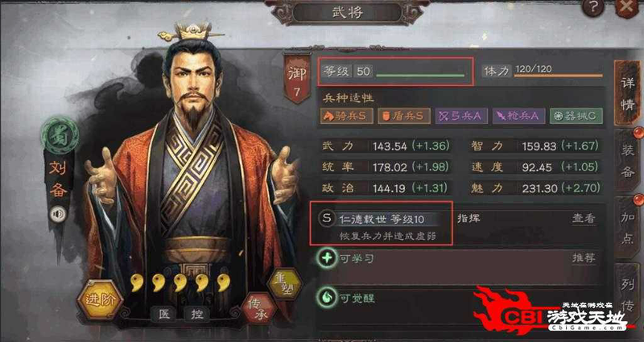Image resolution: width=644 pixels, height=342 pixels.
Task: Click the 可觉醒 awakening flame icon
Action: coord(327,298)
